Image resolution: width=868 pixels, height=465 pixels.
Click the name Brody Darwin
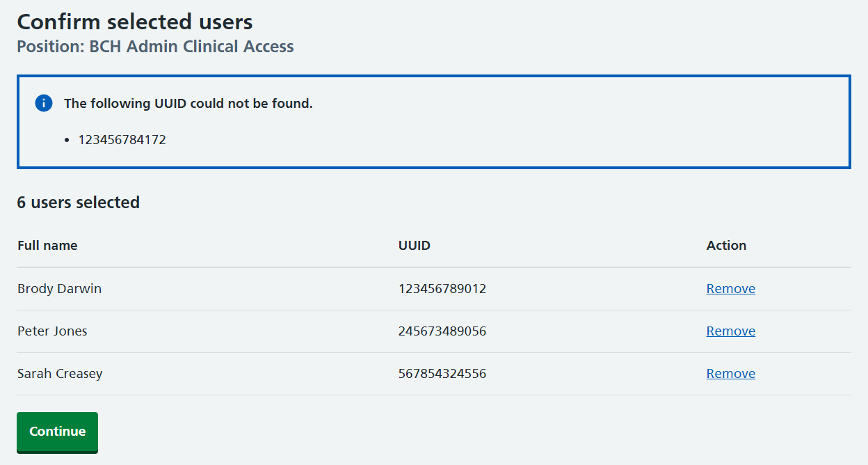59,289
